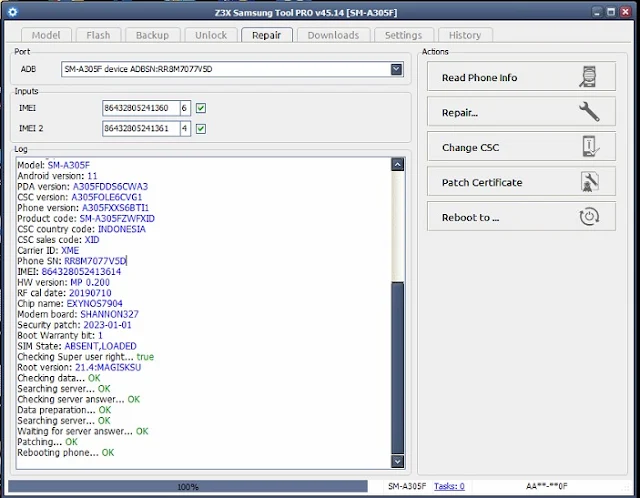Click the 100% progress bar
The image size is (640, 498).
click(x=188, y=487)
